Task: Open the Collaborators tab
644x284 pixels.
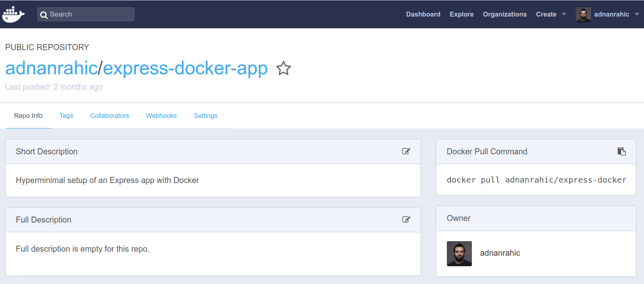Action: click(x=109, y=116)
